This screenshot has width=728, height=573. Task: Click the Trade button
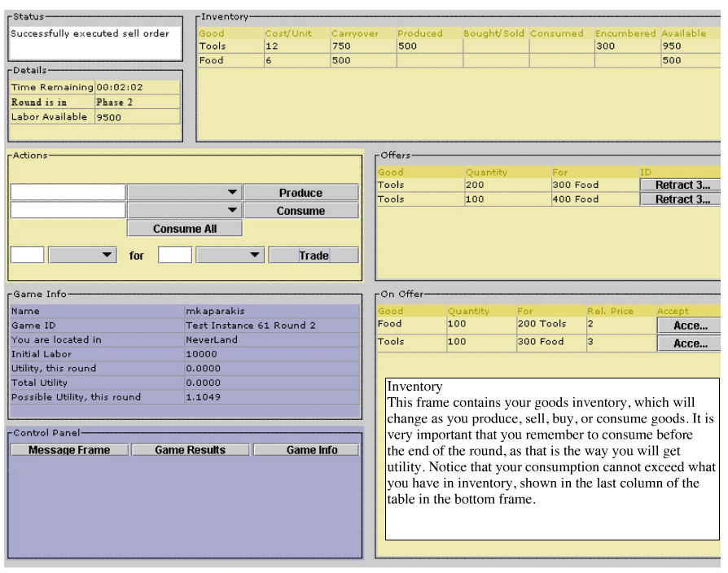(314, 256)
